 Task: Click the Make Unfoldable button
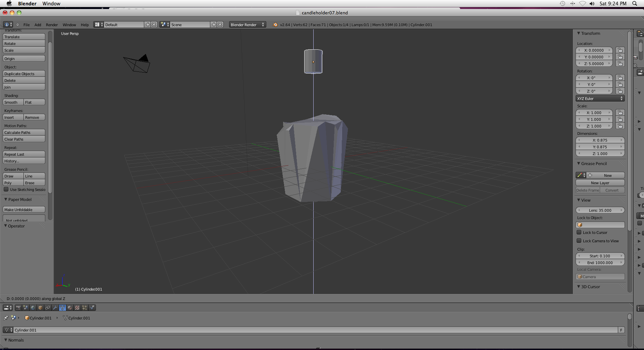pos(24,210)
